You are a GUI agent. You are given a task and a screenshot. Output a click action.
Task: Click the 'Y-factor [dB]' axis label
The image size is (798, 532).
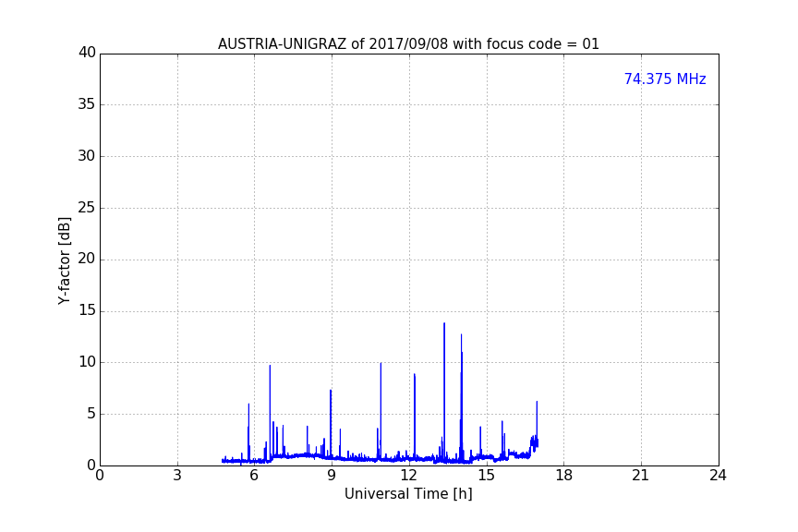pos(64,260)
